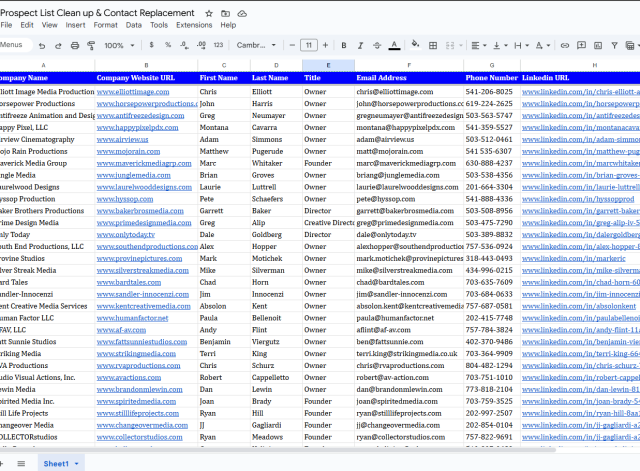Activate the Paint format tool
The image size is (640, 471).
pyautogui.click(x=91, y=46)
